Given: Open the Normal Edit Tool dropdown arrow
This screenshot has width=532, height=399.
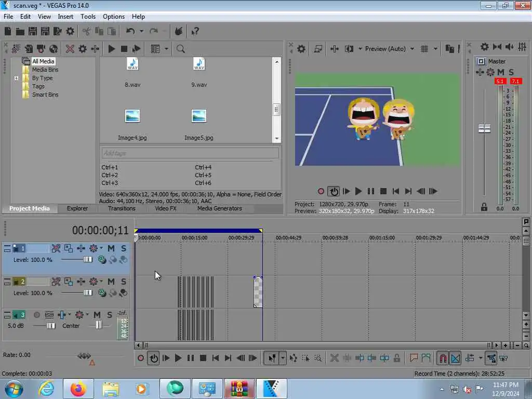Looking at the screenshot, I should [x=282, y=358].
